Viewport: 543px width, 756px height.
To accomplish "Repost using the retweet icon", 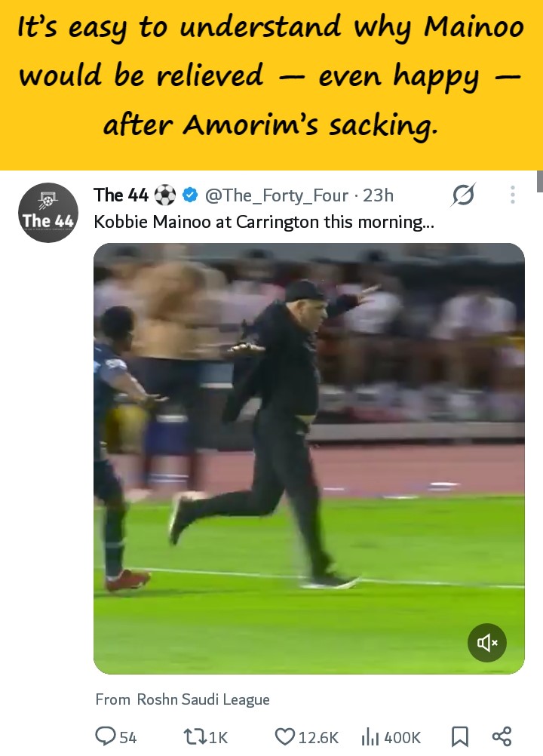I will coord(195,736).
